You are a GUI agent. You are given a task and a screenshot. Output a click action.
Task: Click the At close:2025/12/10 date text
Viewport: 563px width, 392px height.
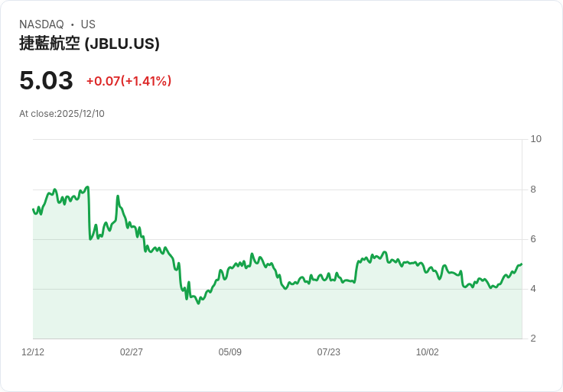(x=62, y=114)
